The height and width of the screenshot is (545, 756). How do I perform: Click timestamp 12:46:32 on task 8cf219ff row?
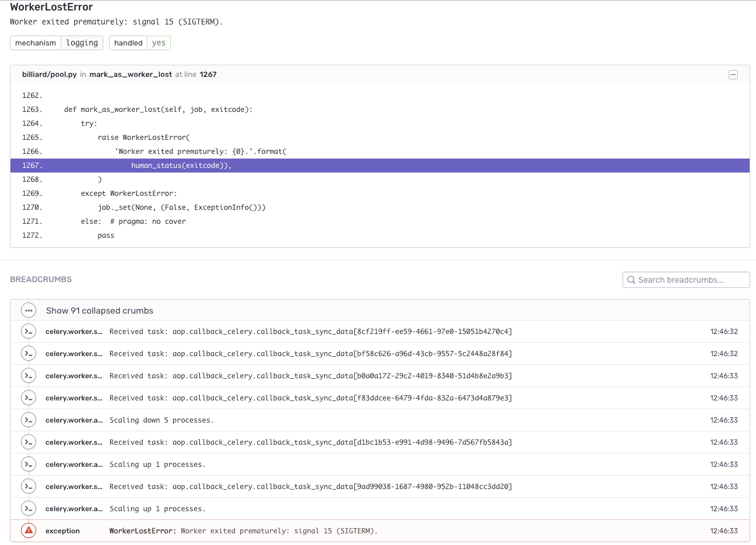tap(724, 332)
